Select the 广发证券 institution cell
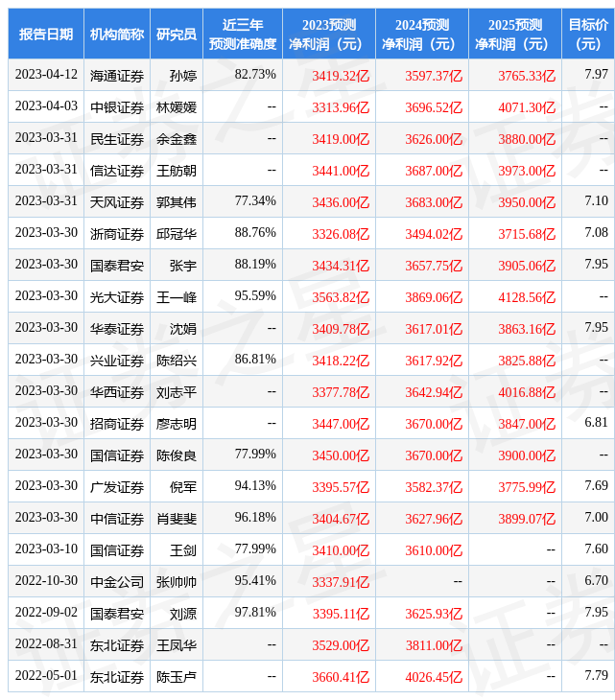The height and width of the screenshot is (700, 615). pyautogui.click(x=117, y=487)
